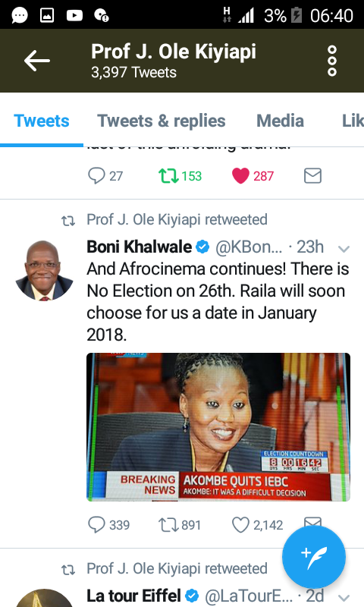The width and height of the screenshot is (364, 607).
Task: Select the Tweets tab
Action: click(42, 121)
